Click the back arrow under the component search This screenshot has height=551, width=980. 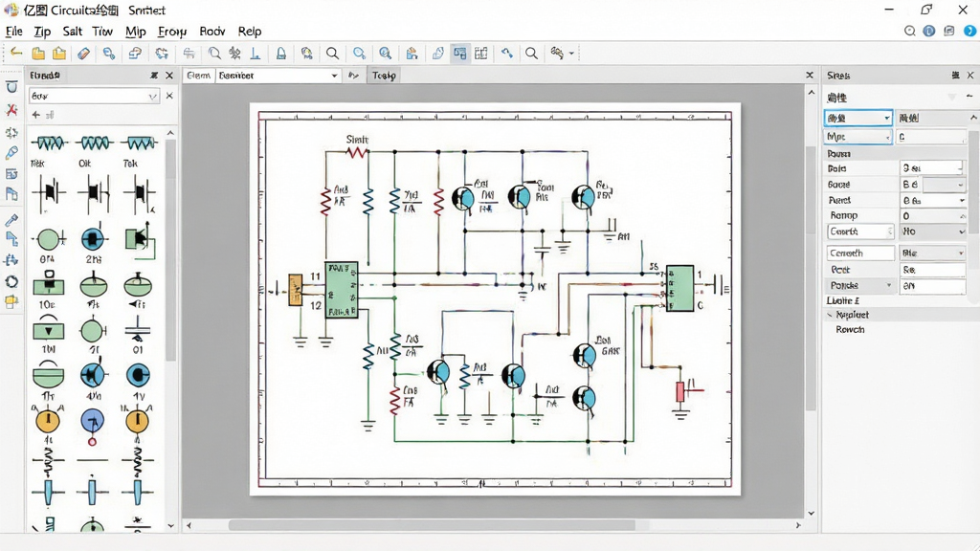point(36,115)
